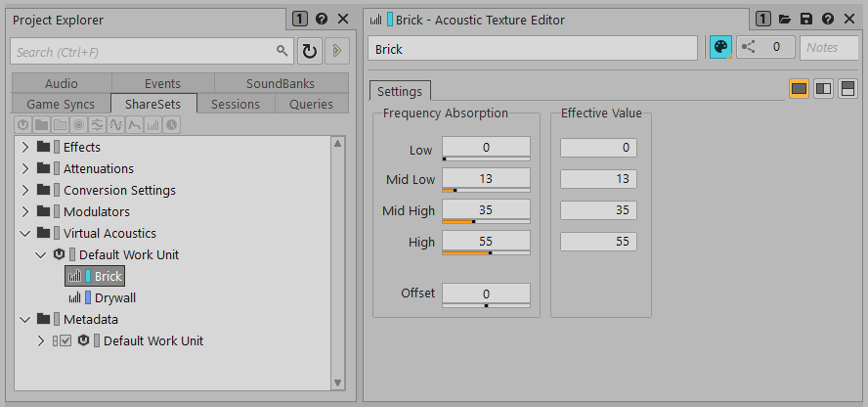This screenshot has height=407, width=868.
Task: Open help in the Project Explorer header
Action: click(x=322, y=20)
